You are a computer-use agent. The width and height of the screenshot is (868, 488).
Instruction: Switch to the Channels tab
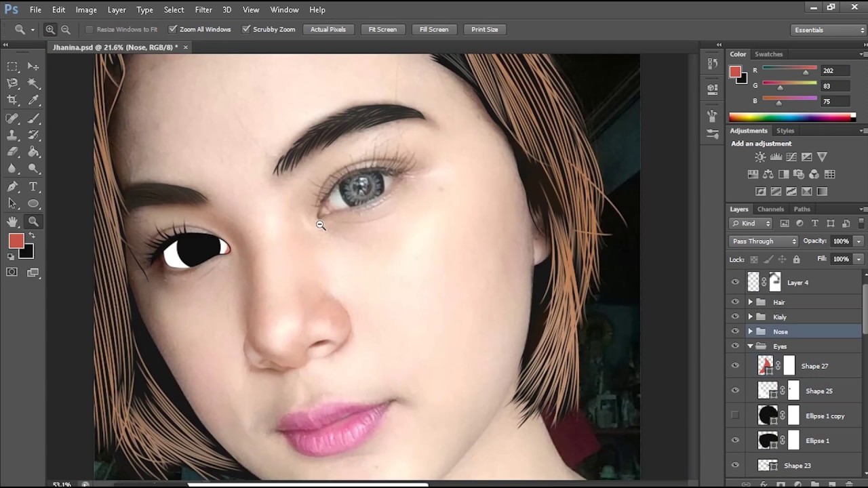(x=770, y=209)
